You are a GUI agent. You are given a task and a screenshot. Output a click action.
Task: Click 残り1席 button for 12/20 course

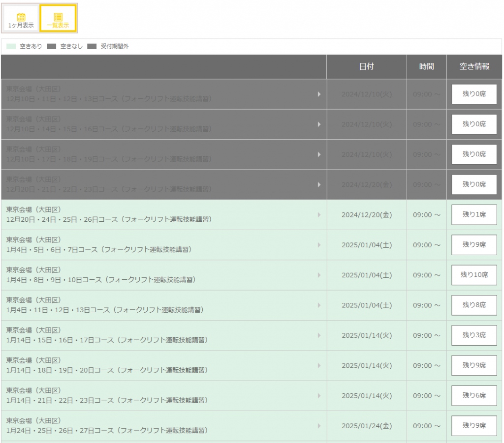click(x=474, y=215)
